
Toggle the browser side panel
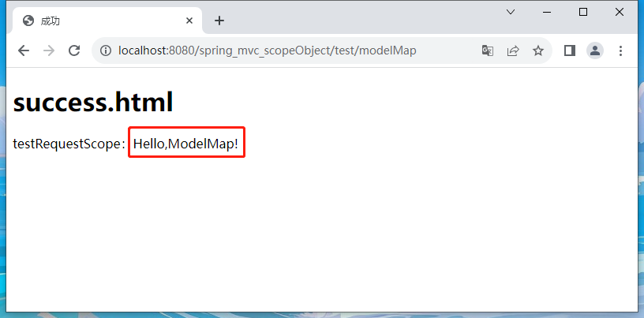pos(570,51)
